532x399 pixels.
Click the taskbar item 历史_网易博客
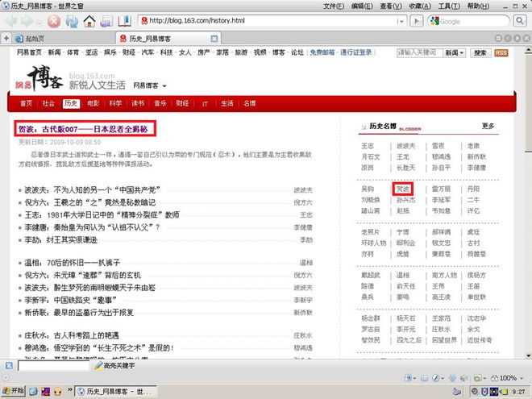tap(116, 392)
